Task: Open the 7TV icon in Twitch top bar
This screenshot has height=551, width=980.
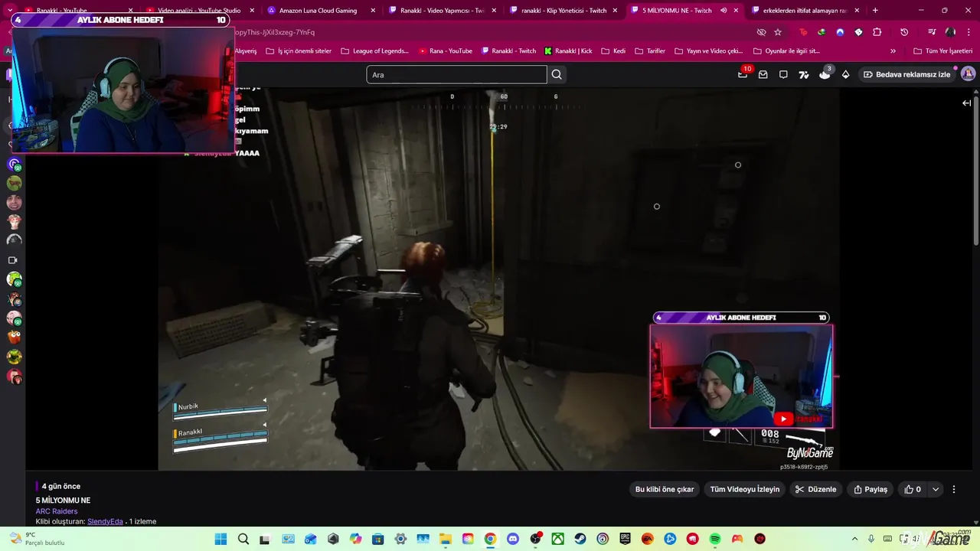Action: coord(804,74)
